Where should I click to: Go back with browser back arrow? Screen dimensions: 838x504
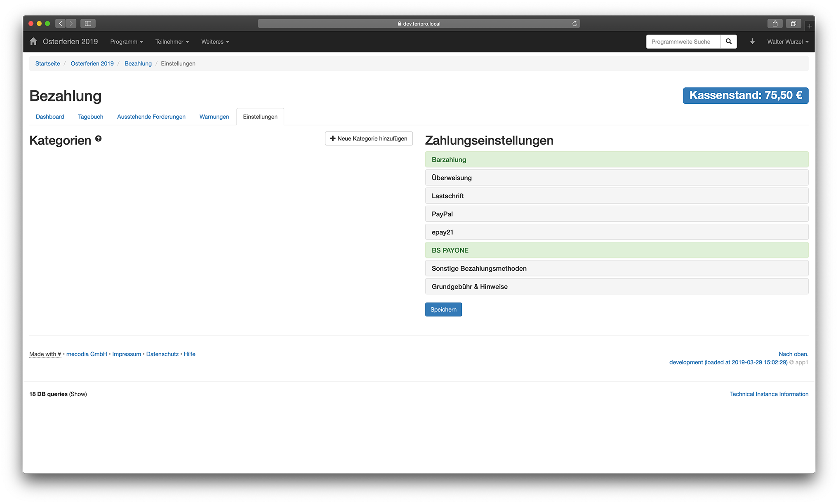coord(61,23)
